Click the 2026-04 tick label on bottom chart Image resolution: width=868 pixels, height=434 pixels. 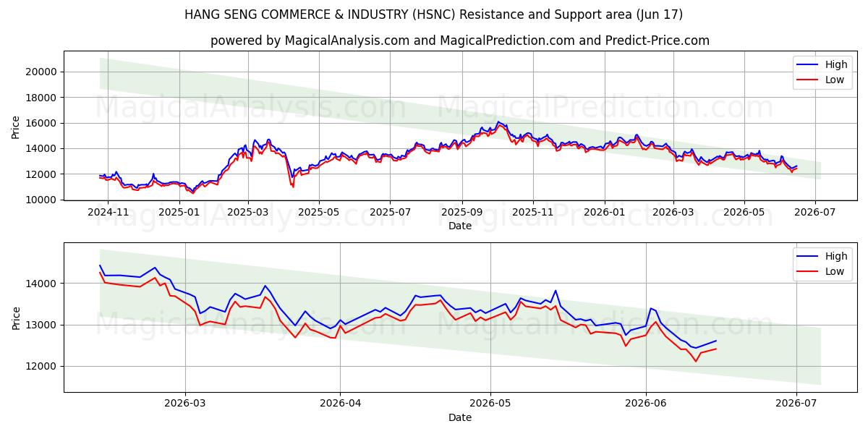point(341,404)
